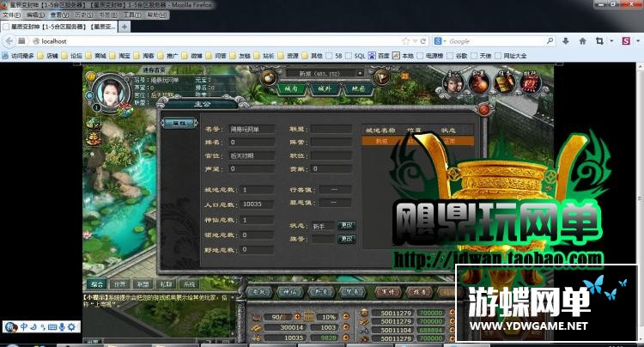Open the 百度 bookmark
This screenshot has width=644, height=347.
tap(379, 56)
